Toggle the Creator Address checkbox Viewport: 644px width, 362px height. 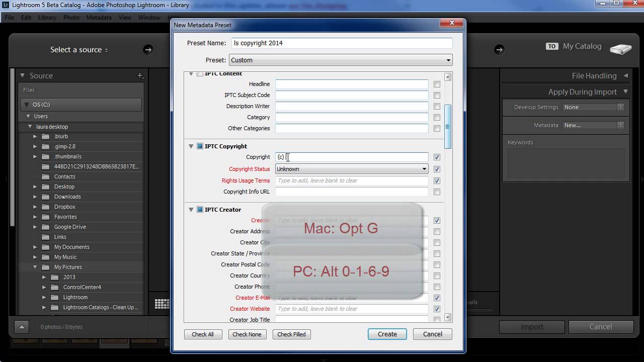point(437,232)
